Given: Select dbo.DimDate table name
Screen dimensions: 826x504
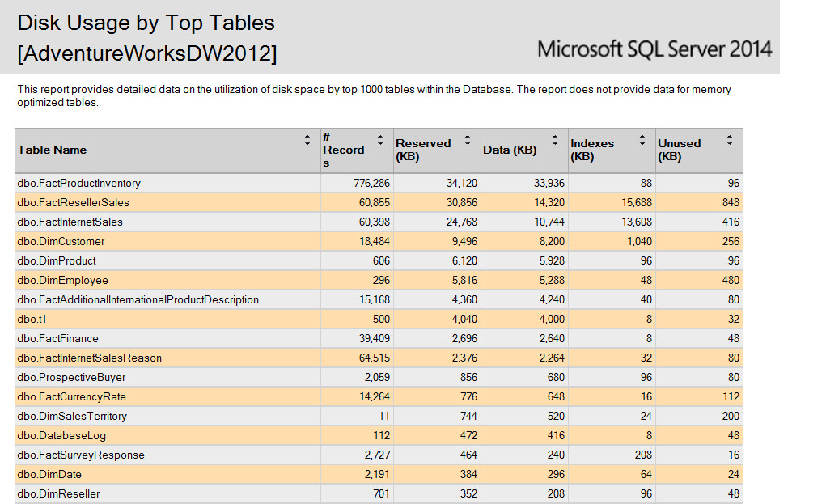Looking at the screenshot, I should pyautogui.click(x=49, y=475).
